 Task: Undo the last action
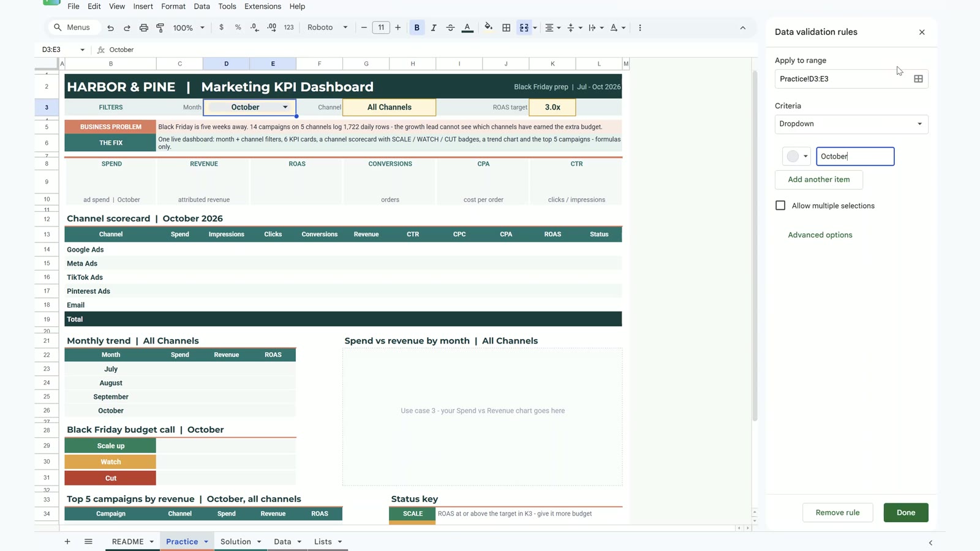110,28
